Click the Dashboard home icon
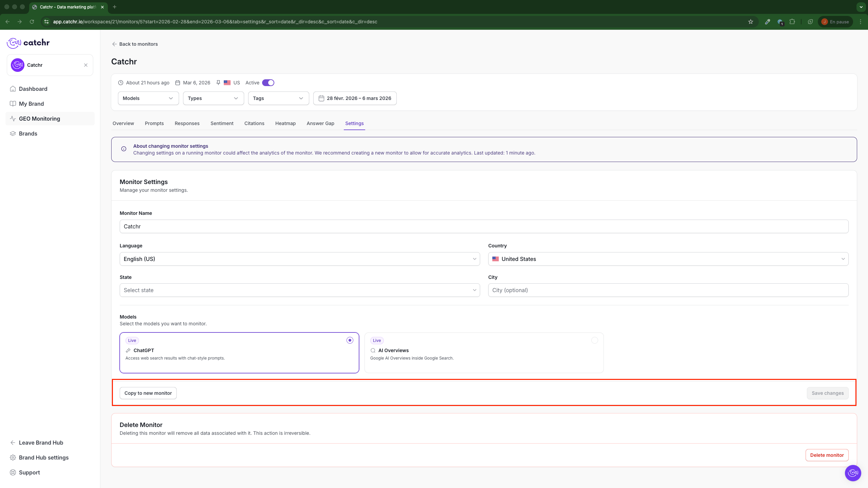The height and width of the screenshot is (488, 868). (x=13, y=89)
